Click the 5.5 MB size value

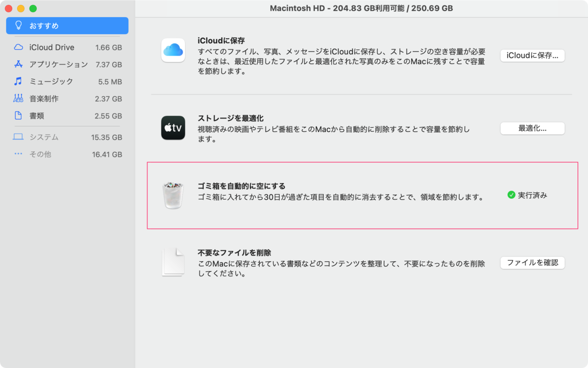110,81
